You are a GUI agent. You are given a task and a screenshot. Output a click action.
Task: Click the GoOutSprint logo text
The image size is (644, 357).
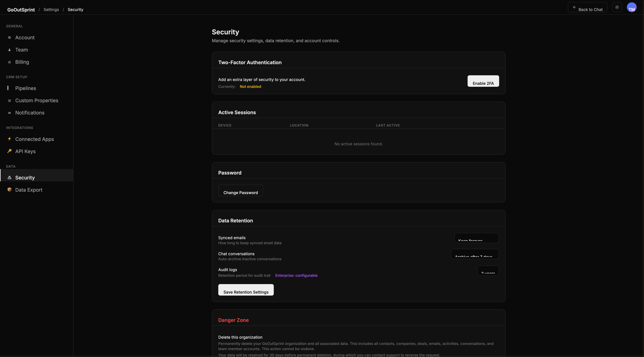pyautogui.click(x=21, y=9)
